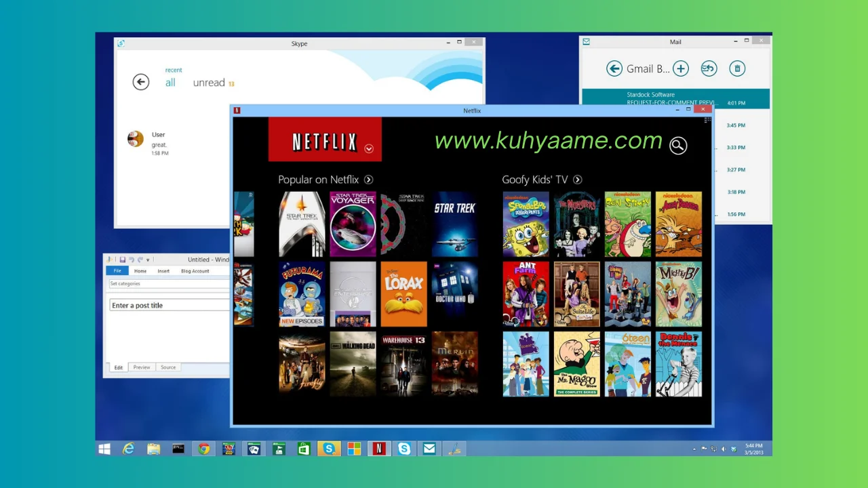
Task: Select the Source tab in Writer
Action: click(x=168, y=367)
